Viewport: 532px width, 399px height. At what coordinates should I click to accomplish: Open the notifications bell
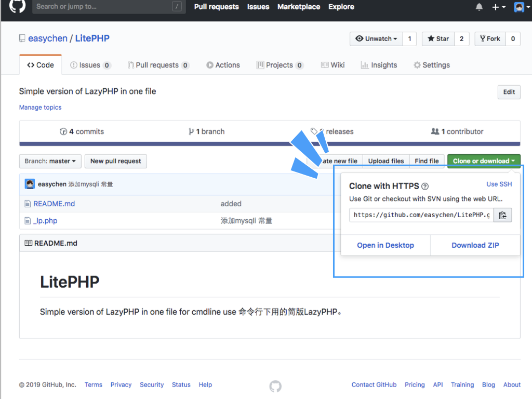[x=478, y=7]
